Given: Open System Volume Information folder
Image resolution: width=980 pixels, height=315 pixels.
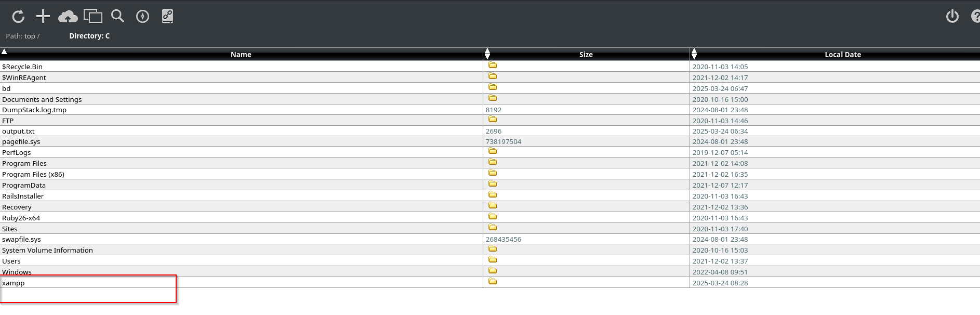Looking at the screenshot, I should pyautogui.click(x=47, y=251).
